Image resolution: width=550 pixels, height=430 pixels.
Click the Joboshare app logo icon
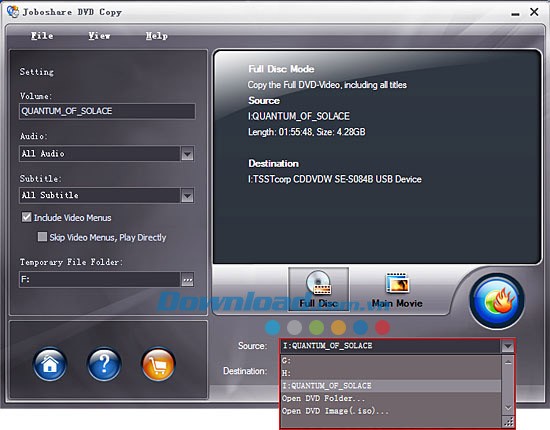click(x=13, y=12)
